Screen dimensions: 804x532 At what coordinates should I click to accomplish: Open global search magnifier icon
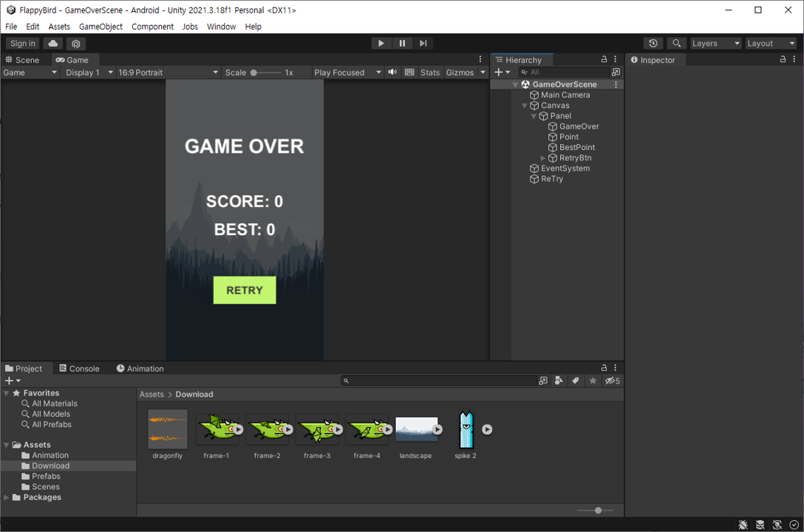(x=677, y=44)
